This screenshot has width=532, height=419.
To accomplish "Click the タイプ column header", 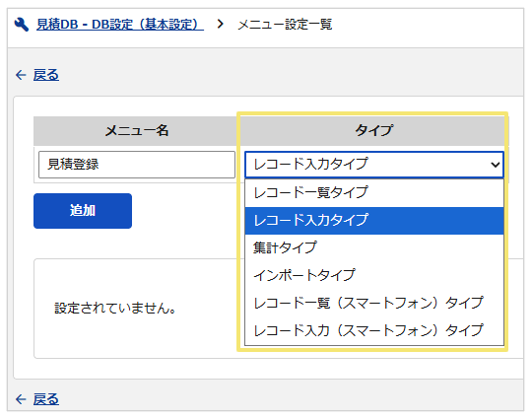I will 374,131.
